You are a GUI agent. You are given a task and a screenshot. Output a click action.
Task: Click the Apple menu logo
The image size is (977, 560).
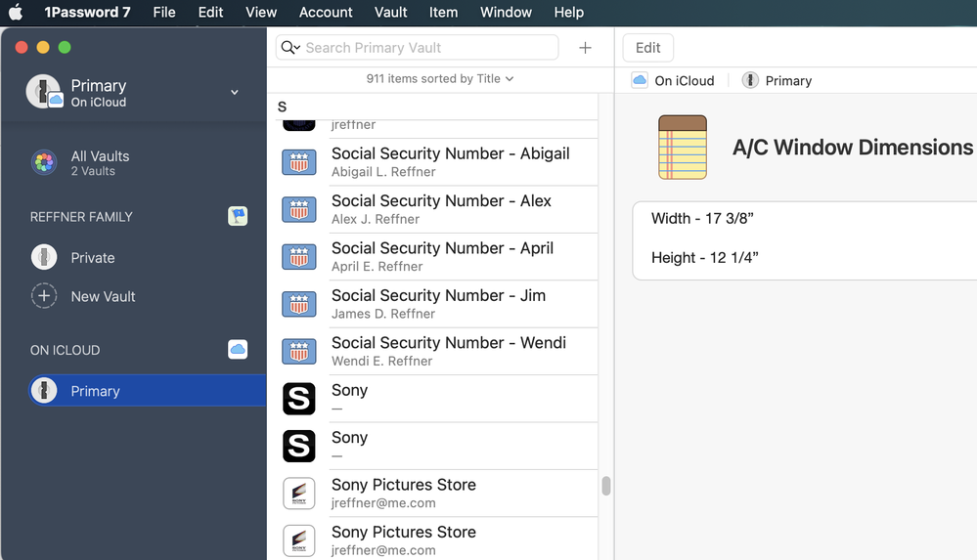[16, 13]
